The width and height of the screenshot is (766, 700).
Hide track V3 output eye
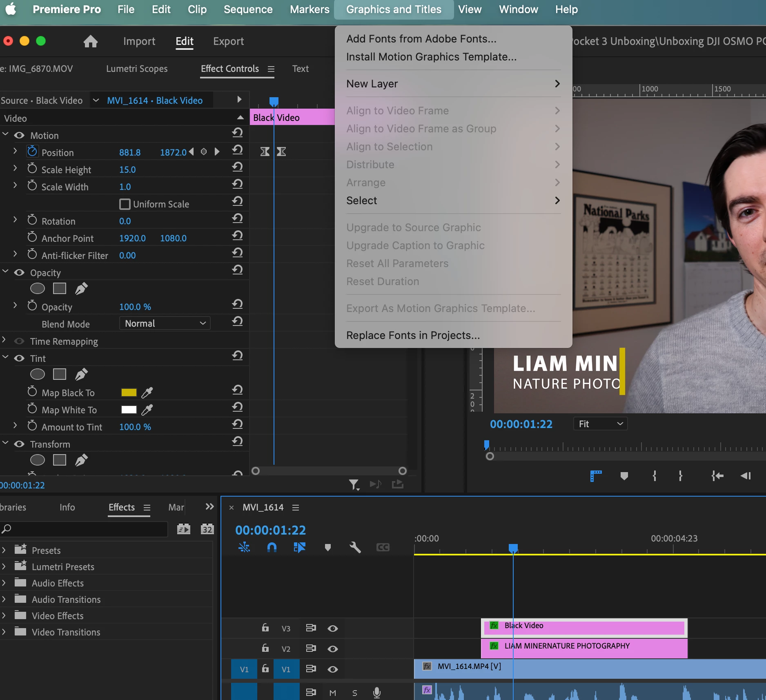point(333,629)
